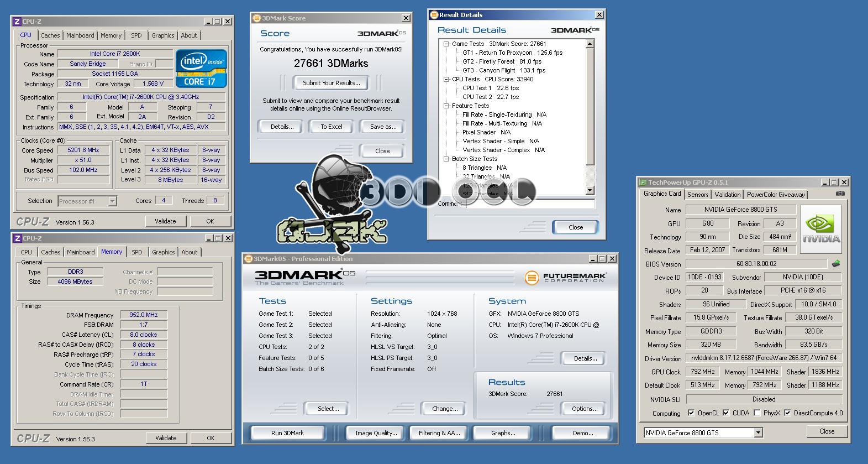The height and width of the screenshot is (464, 868).
Task: Collapse the Game Tests tree node
Action: click(x=446, y=44)
